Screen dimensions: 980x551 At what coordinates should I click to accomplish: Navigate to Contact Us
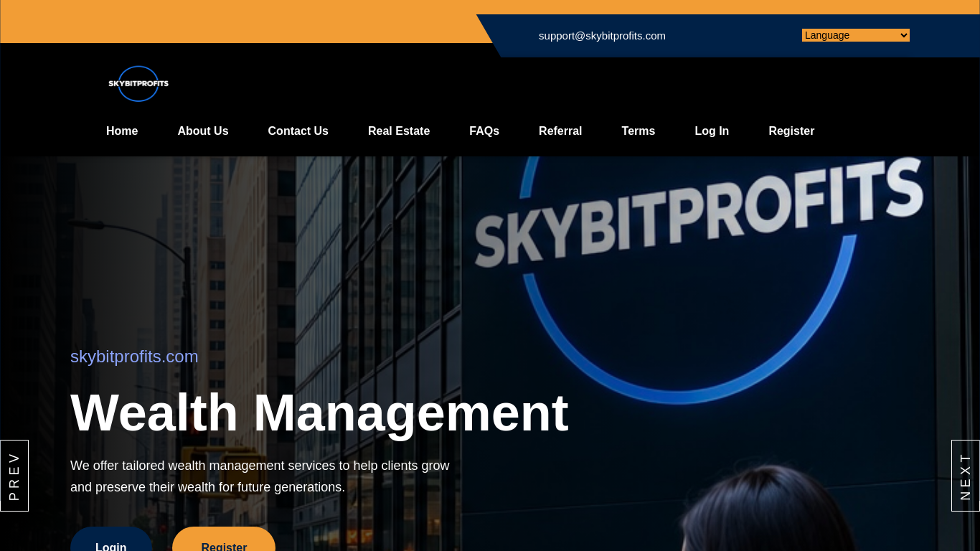coord(298,131)
